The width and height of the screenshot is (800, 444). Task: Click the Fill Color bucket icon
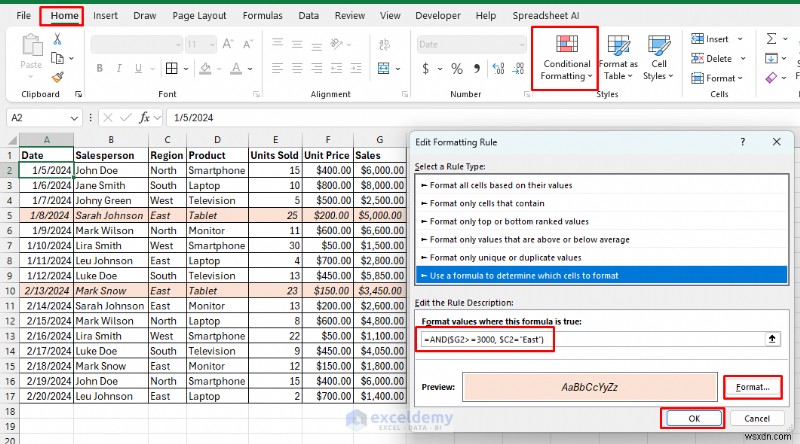(205, 68)
